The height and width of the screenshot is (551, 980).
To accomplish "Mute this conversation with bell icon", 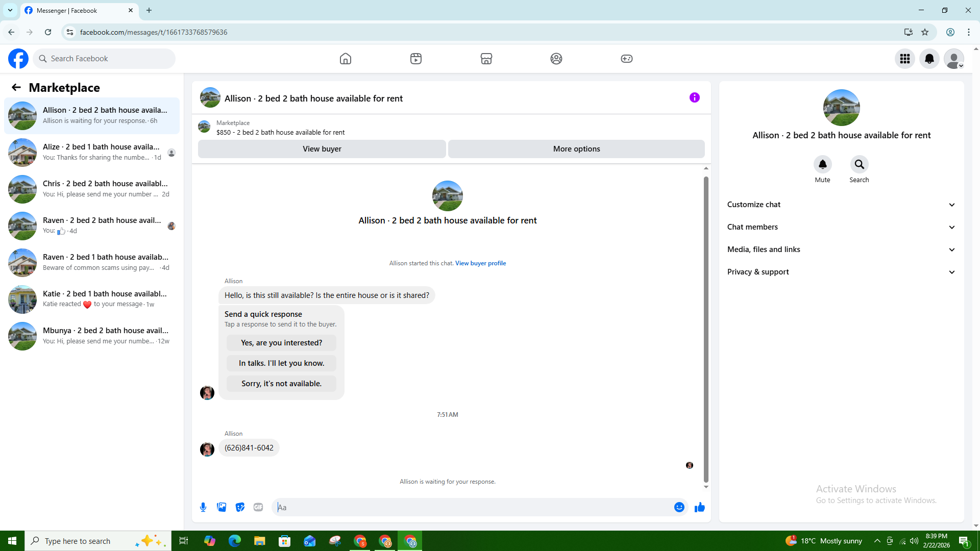I will click(823, 164).
